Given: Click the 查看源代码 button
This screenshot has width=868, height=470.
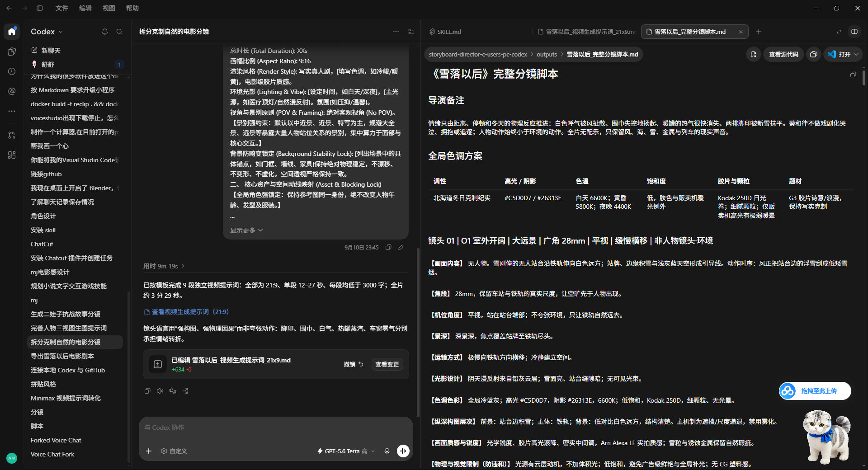Looking at the screenshot, I should tap(783, 54).
